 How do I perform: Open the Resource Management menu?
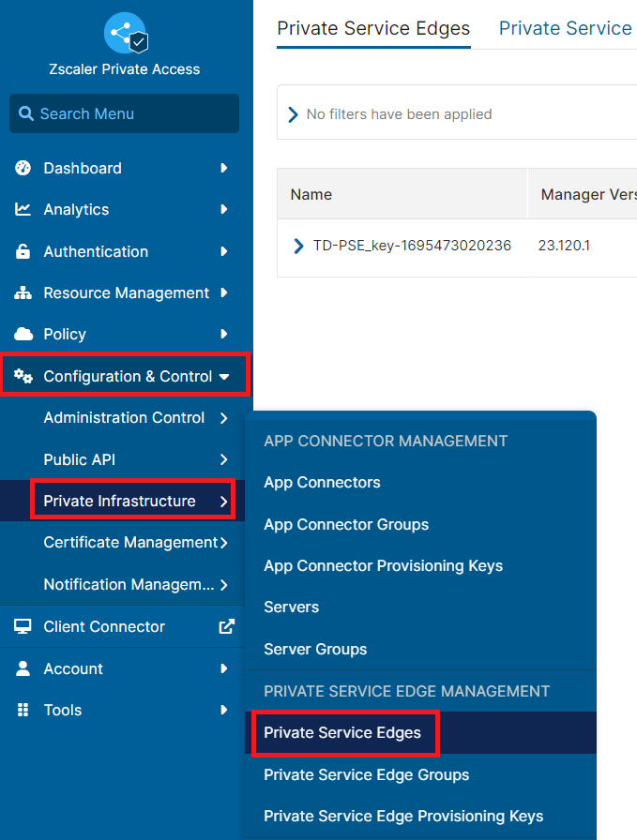124,292
